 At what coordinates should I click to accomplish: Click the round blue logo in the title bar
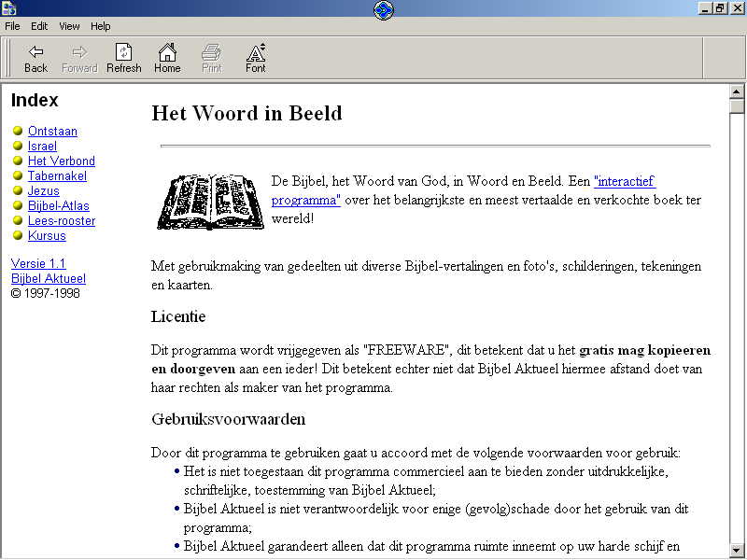click(x=384, y=10)
